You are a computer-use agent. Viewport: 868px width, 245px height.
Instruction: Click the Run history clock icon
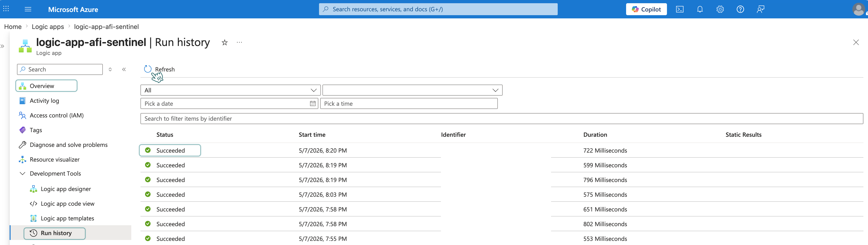click(33, 233)
